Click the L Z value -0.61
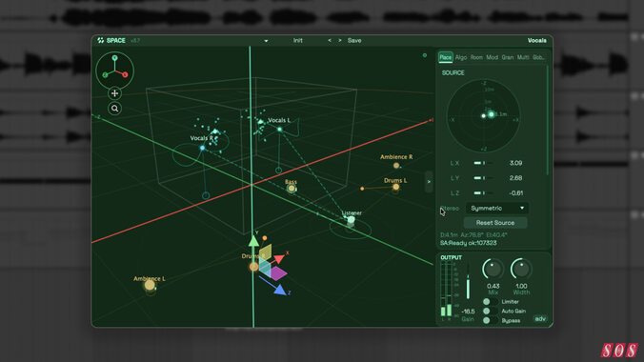Screen dimensions: 644x362 [515, 192]
